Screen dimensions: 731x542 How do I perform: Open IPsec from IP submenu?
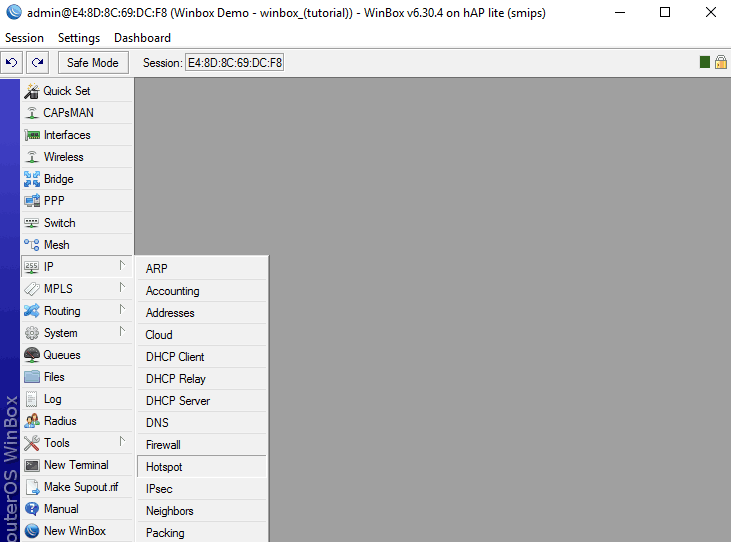(x=202, y=489)
